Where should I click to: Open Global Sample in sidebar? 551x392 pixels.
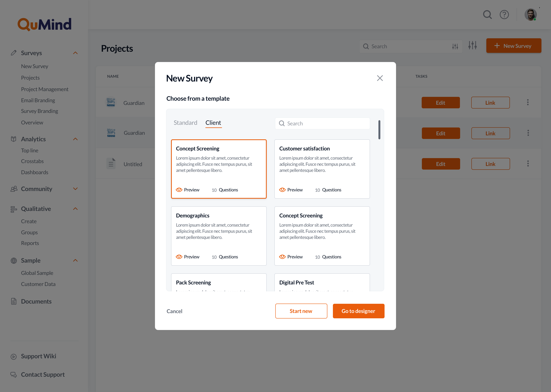37,273
